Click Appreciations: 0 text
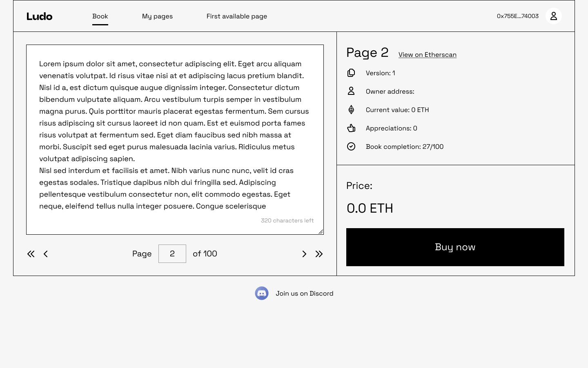The height and width of the screenshot is (368, 588). coord(392,128)
